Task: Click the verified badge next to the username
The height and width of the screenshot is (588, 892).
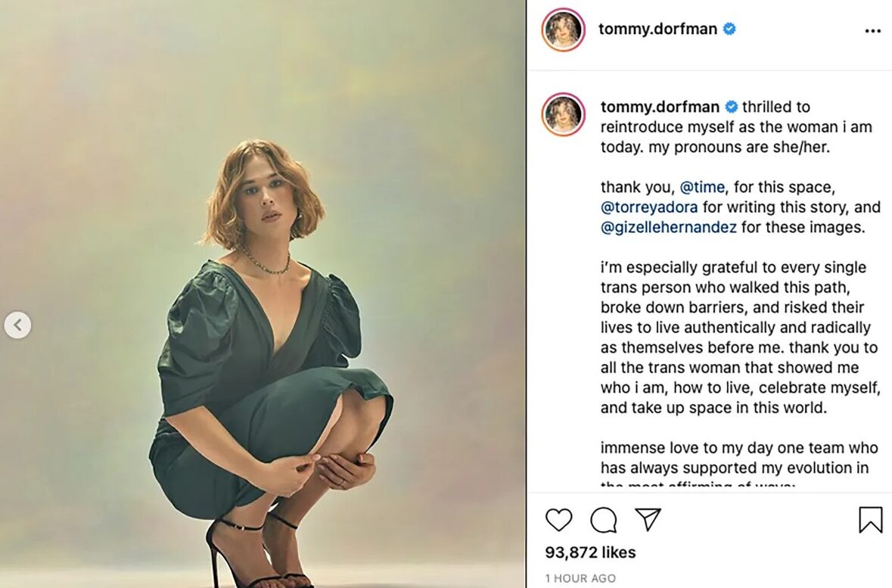Action: point(729,29)
